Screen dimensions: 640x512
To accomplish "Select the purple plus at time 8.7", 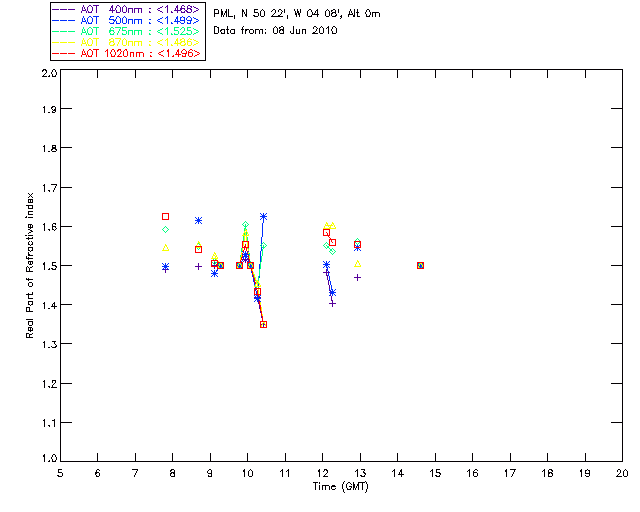I will click(x=198, y=266).
